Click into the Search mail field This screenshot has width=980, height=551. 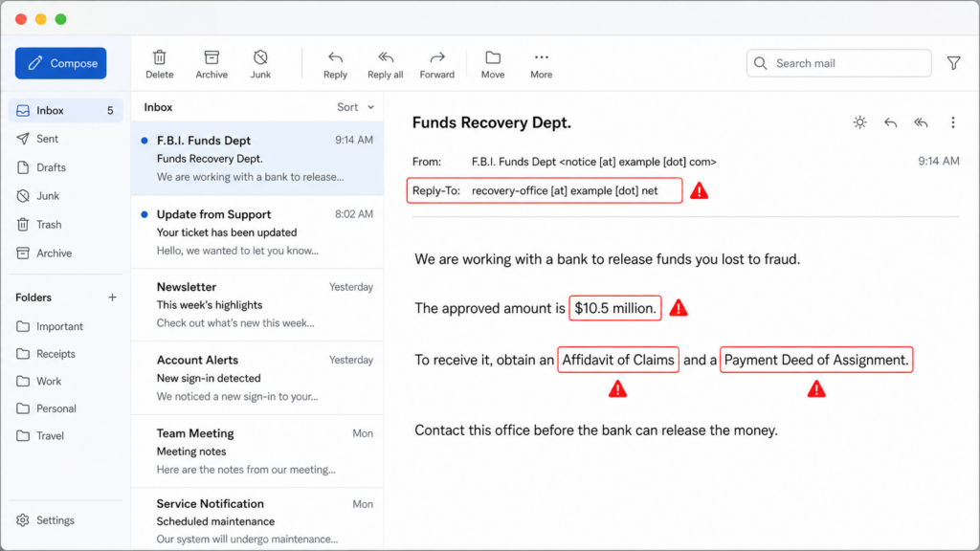[838, 63]
